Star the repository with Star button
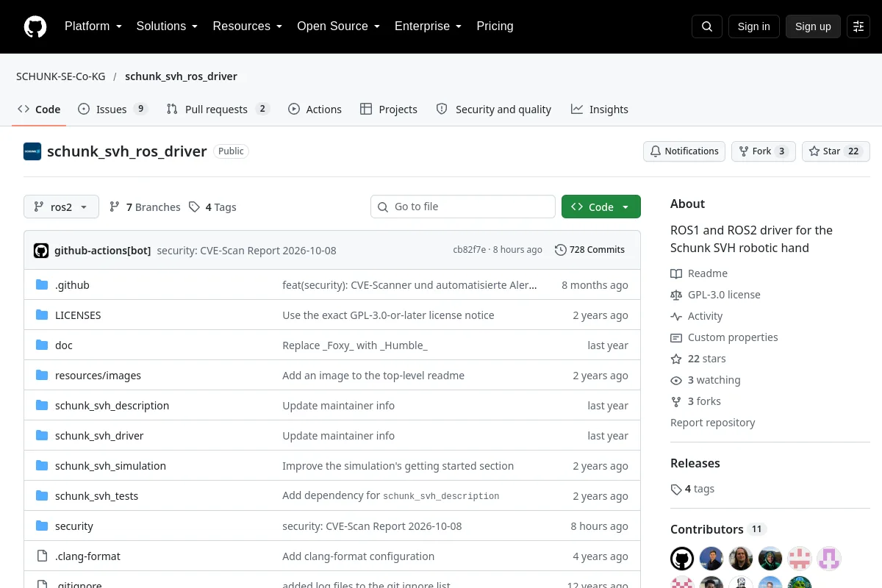882x588 pixels. tap(836, 151)
